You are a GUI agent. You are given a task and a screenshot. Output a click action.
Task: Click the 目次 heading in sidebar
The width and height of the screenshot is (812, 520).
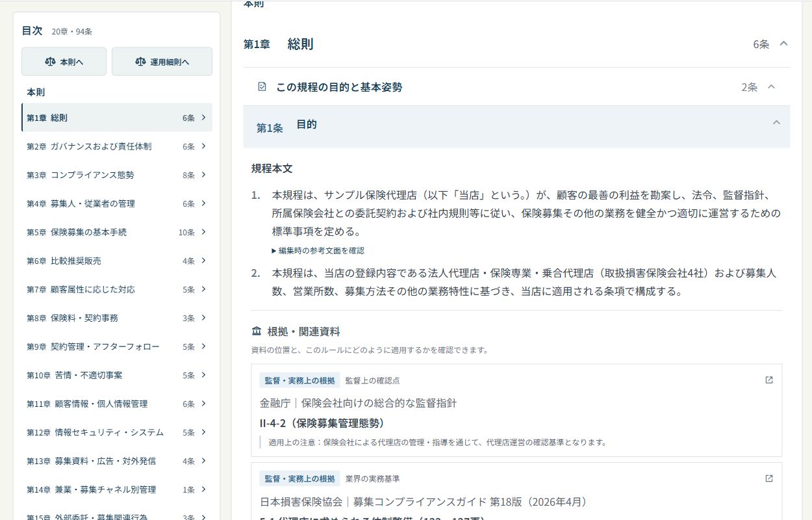click(x=32, y=31)
